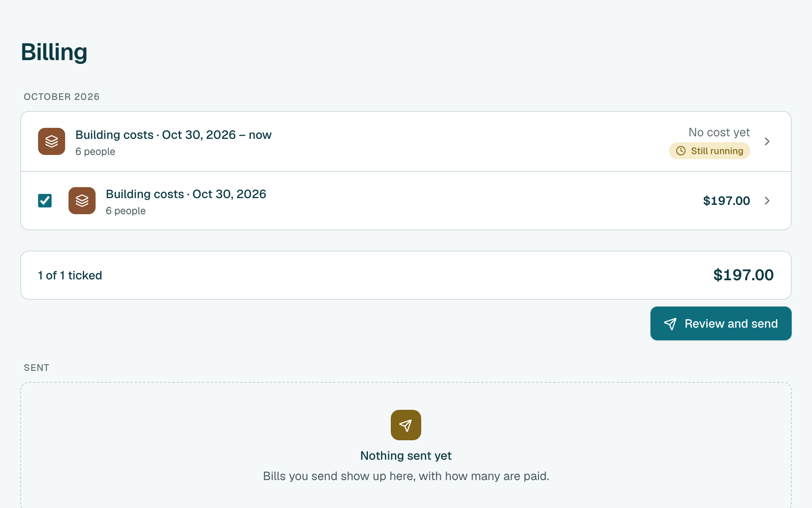Click the clock icon in the Still running badge
812x508 pixels.
pyautogui.click(x=681, y=151)
